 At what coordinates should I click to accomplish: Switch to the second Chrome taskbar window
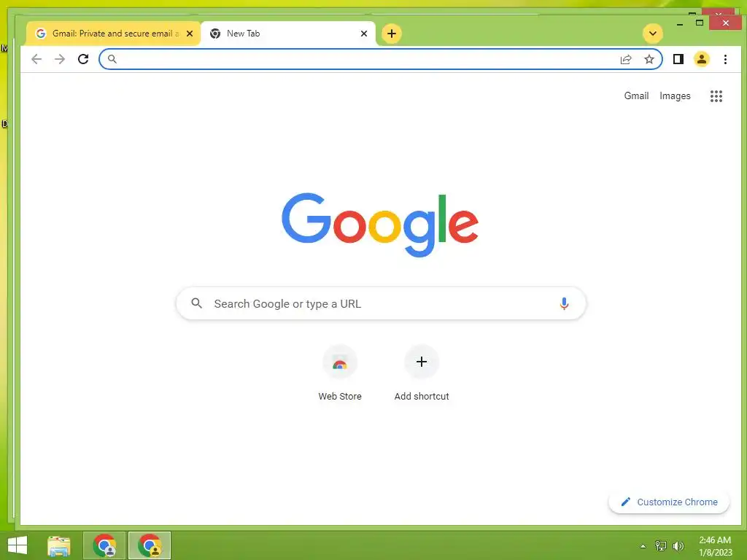tap(150, 545)
